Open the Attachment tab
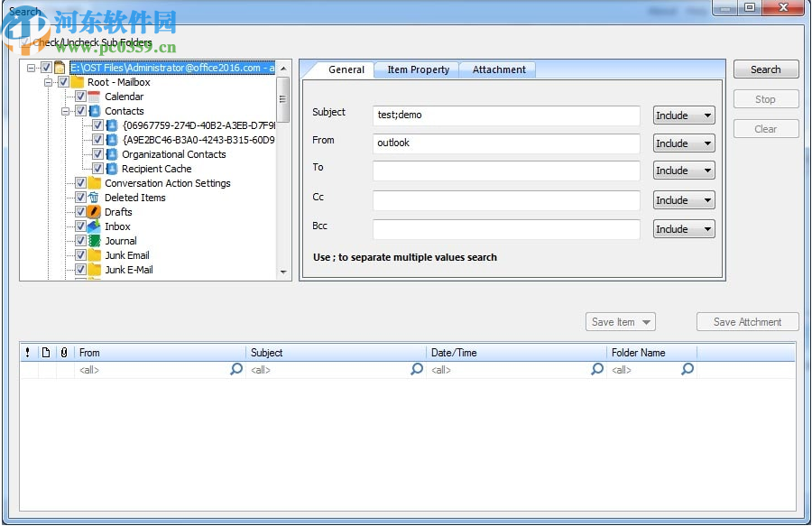Viewport: 812px width, 526px height. (x=497, y=69)
